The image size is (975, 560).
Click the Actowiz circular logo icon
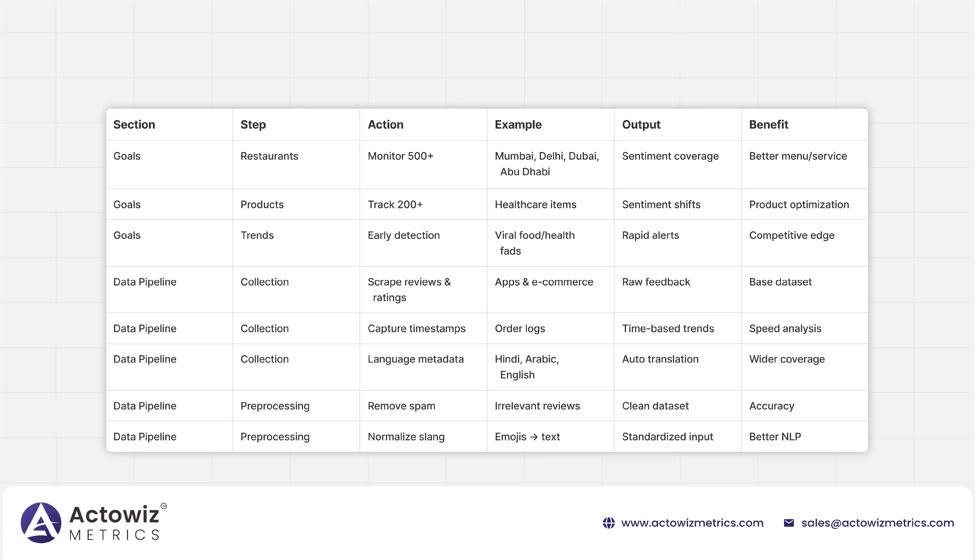point(41,523)
